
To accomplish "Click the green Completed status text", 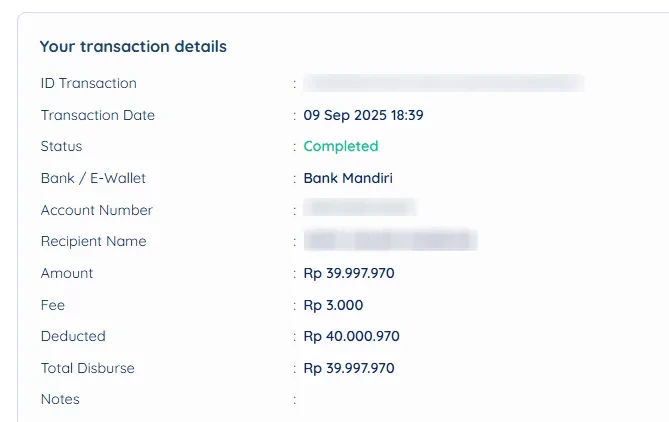I will pyautogui.click(x=341, y=146).
